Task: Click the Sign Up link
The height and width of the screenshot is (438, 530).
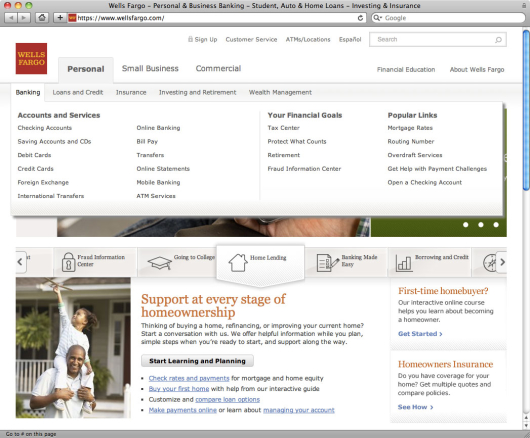Action: point(206,40)
